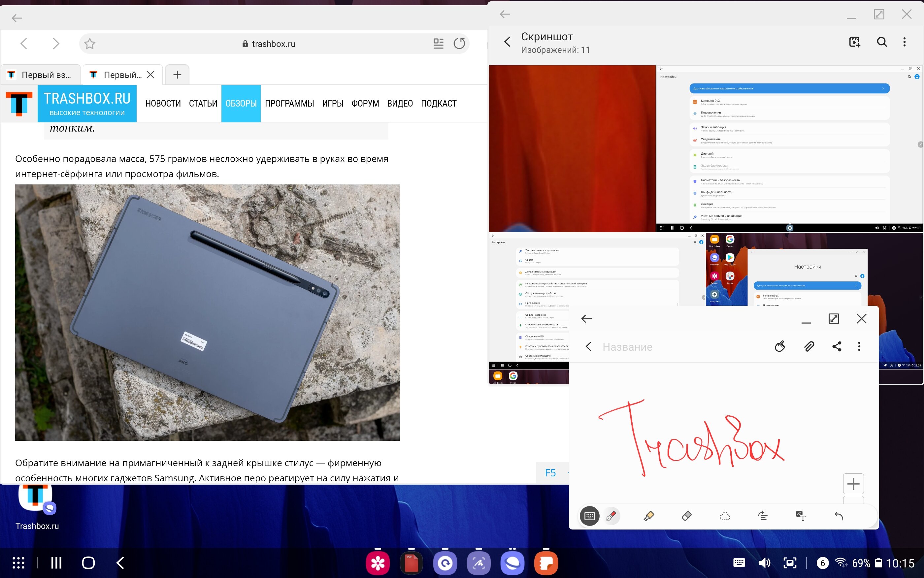924x578 pixels.
Task: Maximize the Gallery window
Action: (x=879, y=14)
